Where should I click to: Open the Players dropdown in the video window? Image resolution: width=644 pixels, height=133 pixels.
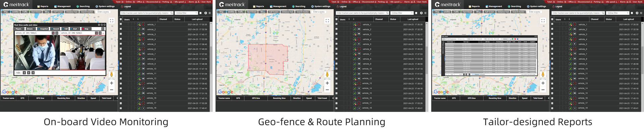click(x=19, y=29)
